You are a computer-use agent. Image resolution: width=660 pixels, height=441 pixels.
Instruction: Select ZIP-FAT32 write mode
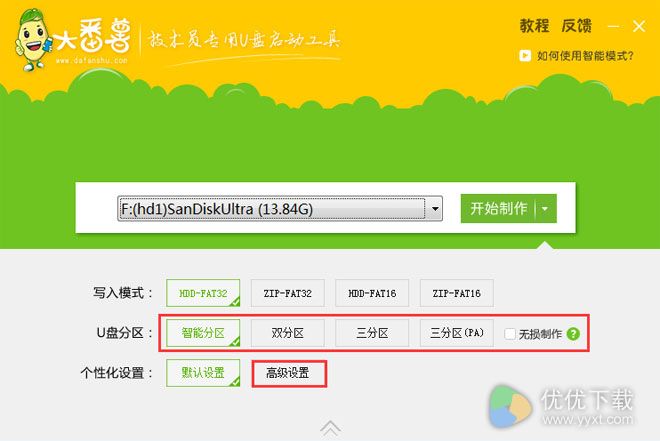287,293
